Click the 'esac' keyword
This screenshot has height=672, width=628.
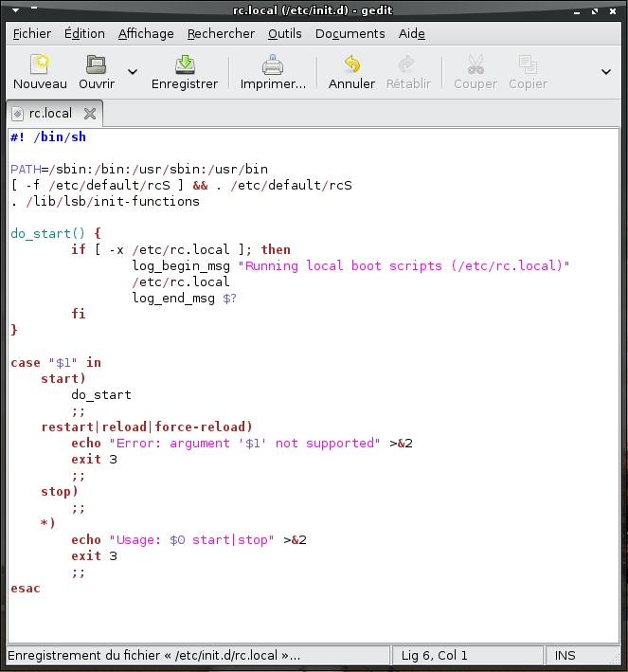tap(26, 589)
